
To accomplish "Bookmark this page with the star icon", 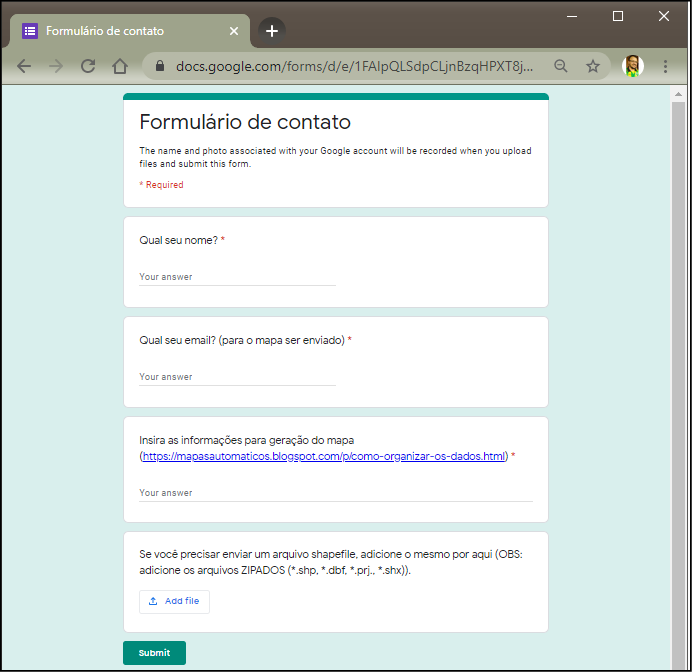I will pyautogui.click(x=593, y=66).
